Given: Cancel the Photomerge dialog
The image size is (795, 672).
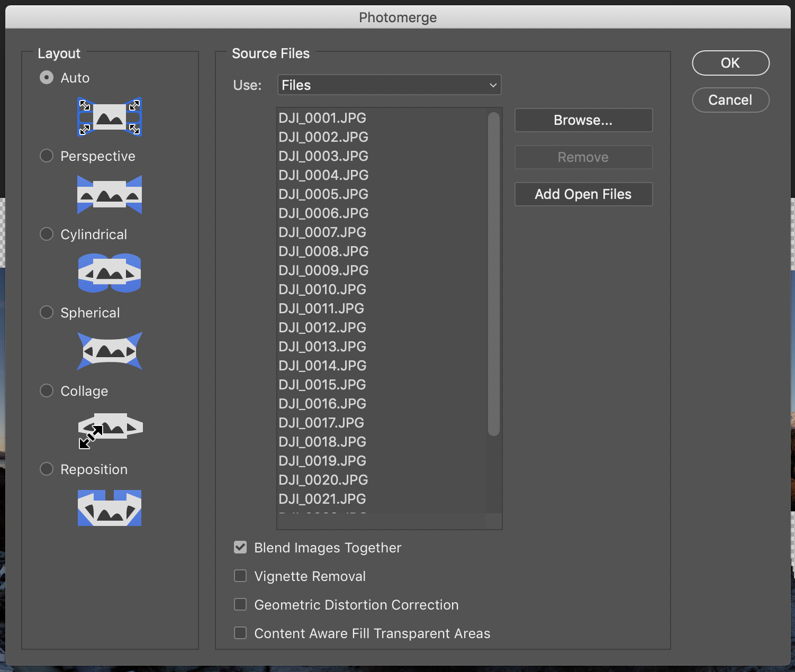Looking at the screenshot, I should 730,100.
